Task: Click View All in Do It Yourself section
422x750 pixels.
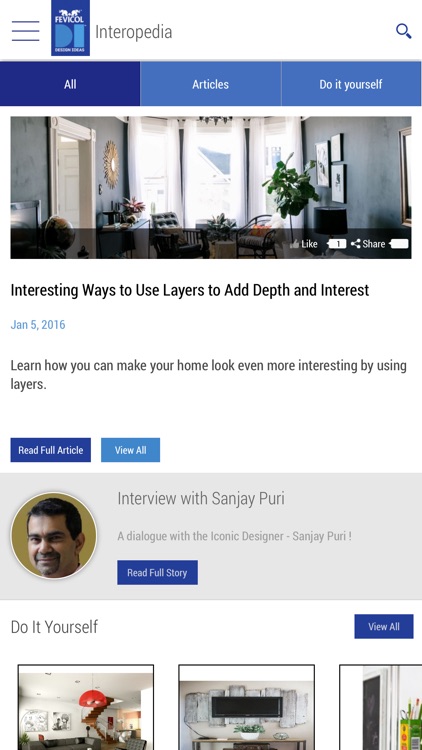Action: (x=384, y=627)
